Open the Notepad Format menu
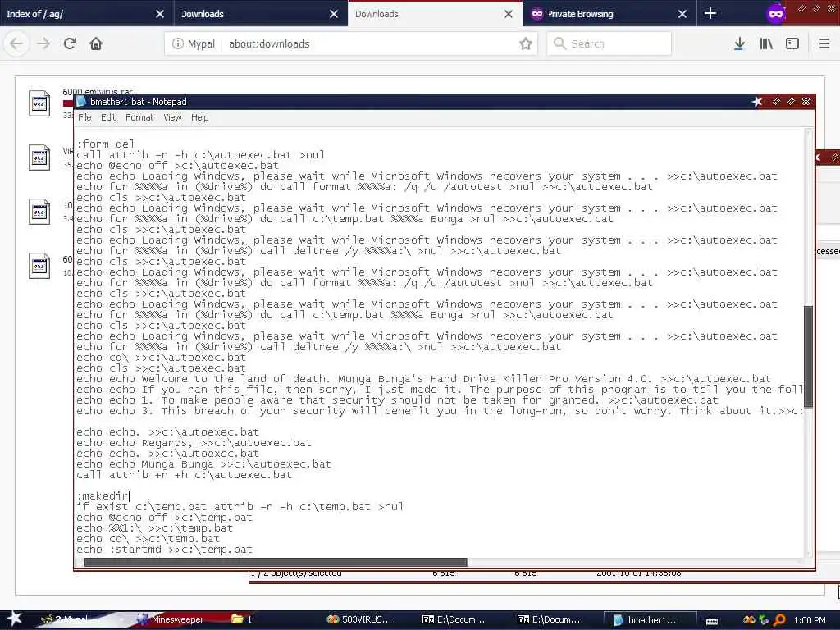Viewport: 840px width, 630px height. pos(139,117)
